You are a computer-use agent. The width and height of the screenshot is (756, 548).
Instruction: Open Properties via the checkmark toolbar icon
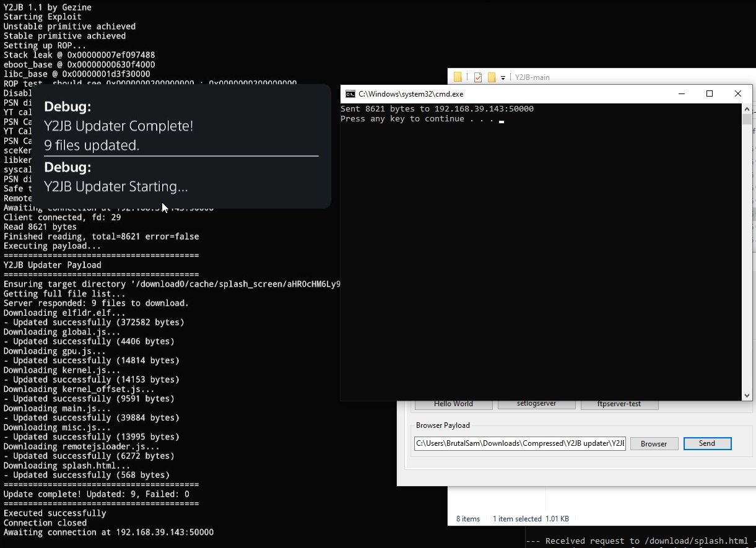(x=477, y=77)
